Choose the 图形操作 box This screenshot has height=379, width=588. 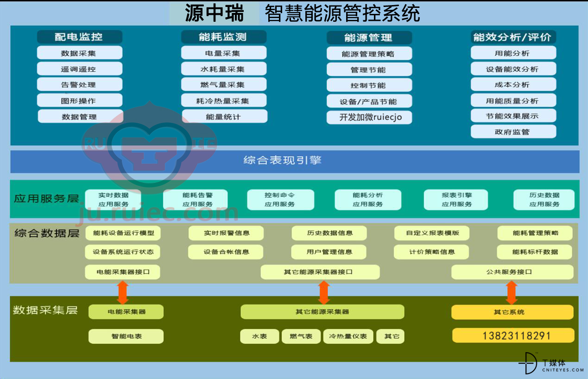pos(79,100)
